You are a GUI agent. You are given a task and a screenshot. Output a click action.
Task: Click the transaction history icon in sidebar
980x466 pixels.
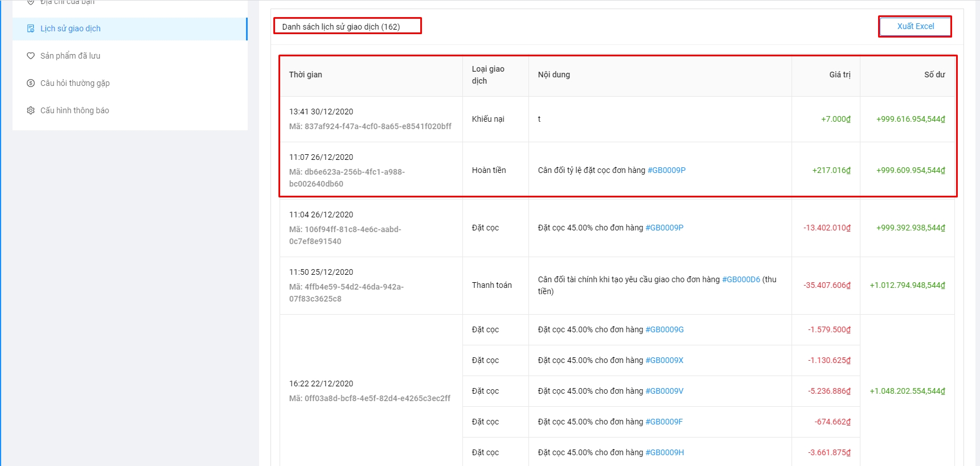pyautogui.click(x=31, y=28)
